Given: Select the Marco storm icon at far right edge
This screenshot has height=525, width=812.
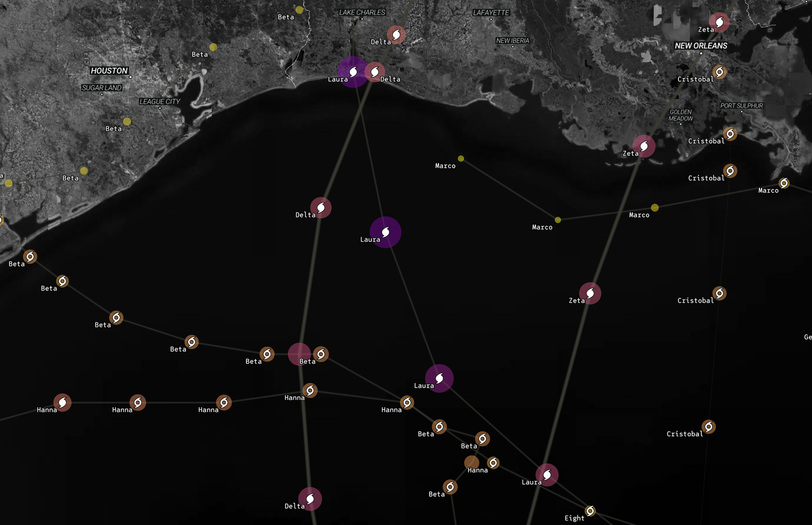Looking at the screenshot, I should (784, 183).
